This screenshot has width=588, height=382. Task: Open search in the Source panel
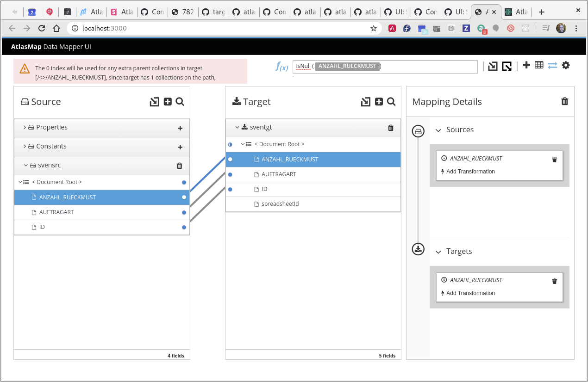[180, 102]
